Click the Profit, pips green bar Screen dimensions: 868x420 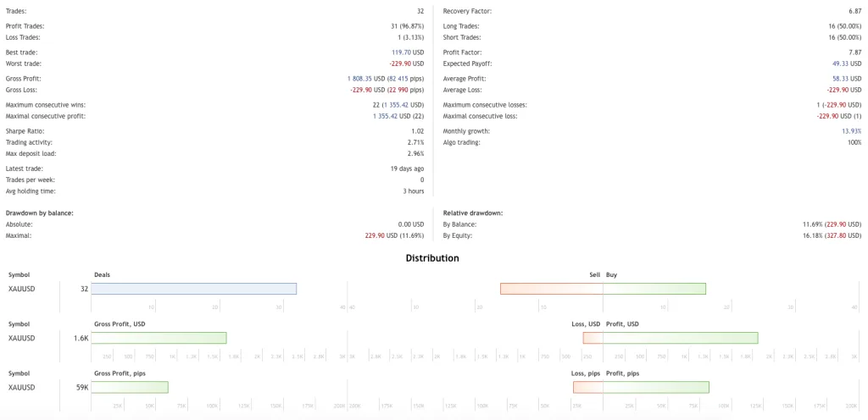click(656, 387)
